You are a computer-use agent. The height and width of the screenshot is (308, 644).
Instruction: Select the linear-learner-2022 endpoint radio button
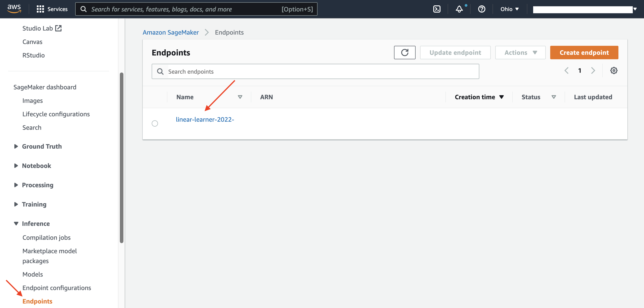(155, 123)
